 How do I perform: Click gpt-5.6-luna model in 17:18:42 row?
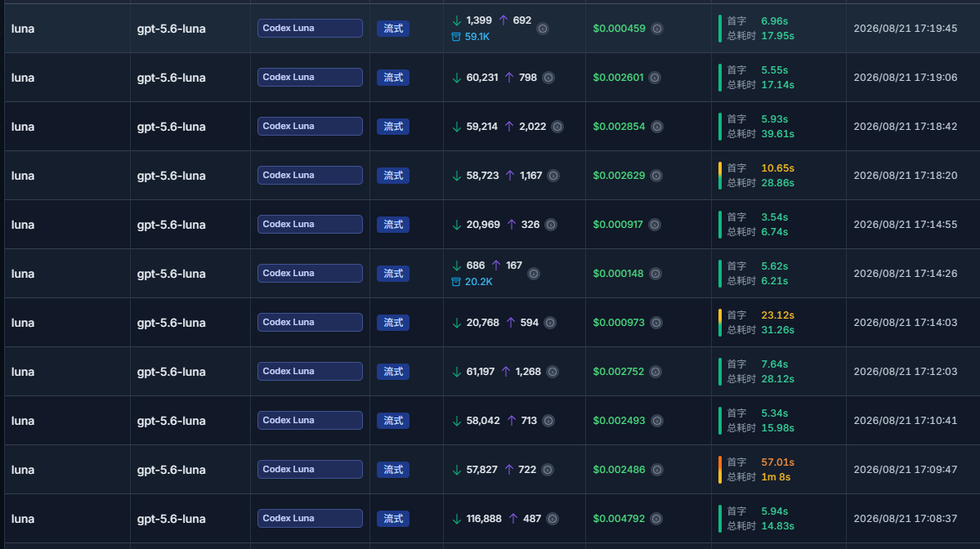tap(172, 127)
